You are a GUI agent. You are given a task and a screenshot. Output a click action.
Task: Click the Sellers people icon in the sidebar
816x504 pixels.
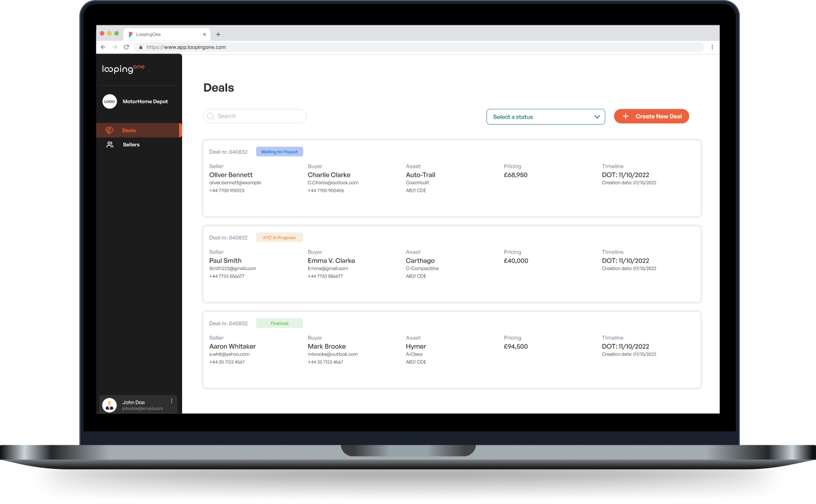coord(109,145)
